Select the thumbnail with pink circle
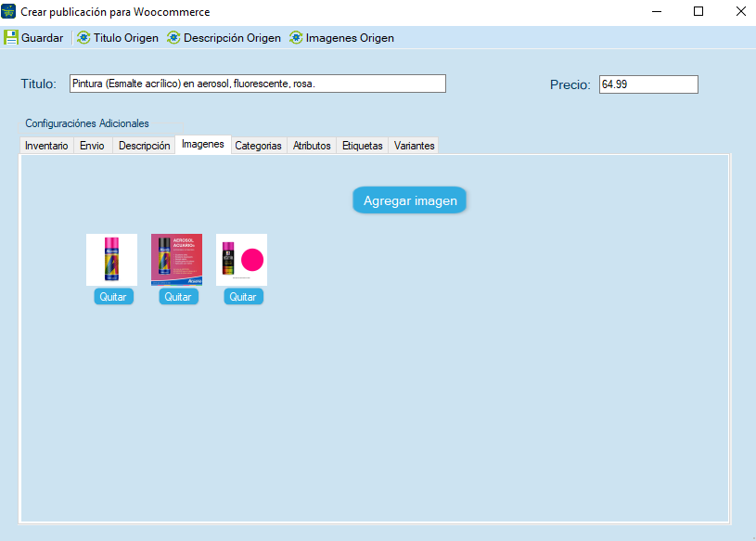Image resolution: width=756 pixels, height=541 pixels. click(241, 260)
